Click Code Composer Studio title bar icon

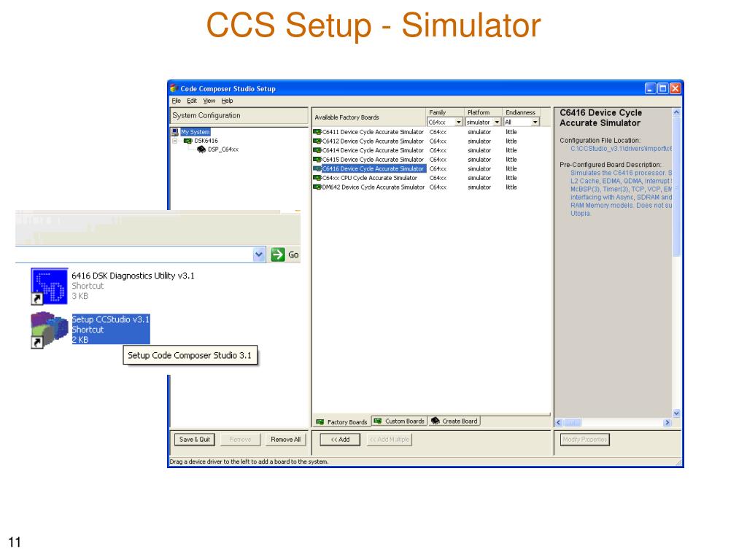[x=174, y=88]
